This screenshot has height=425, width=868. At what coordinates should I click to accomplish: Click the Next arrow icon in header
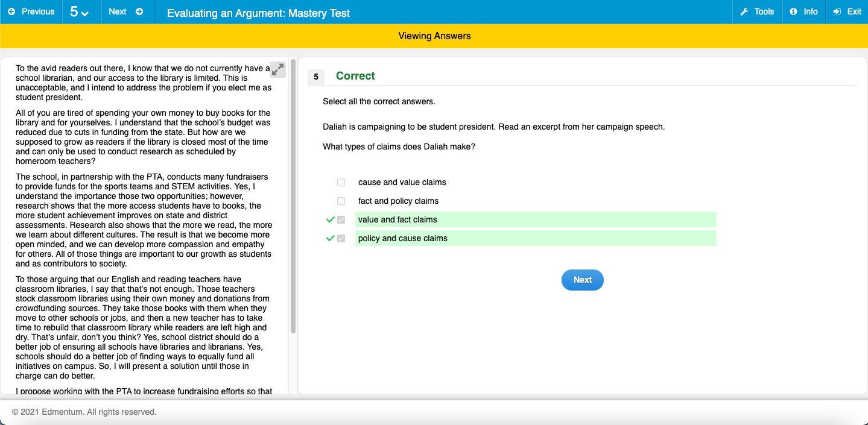point(139,12)
